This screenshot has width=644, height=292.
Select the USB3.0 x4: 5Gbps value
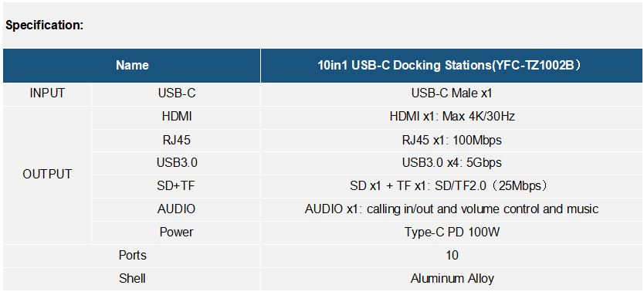coord(452,163)
